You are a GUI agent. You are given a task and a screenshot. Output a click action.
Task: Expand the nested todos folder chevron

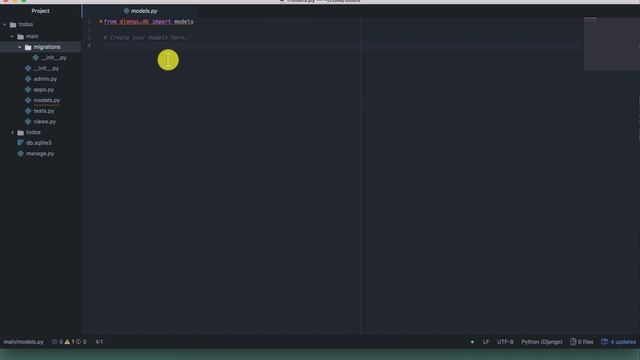point(12,132)
